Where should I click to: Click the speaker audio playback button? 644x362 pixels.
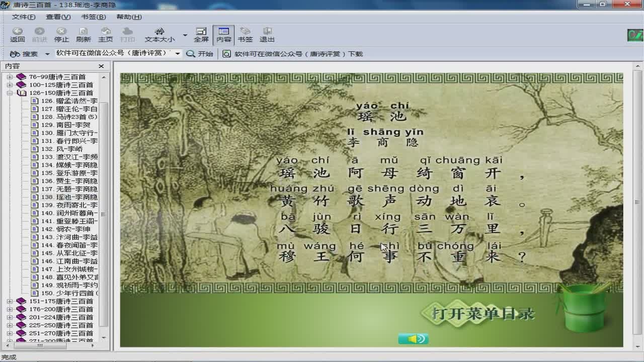click(413, 339)
